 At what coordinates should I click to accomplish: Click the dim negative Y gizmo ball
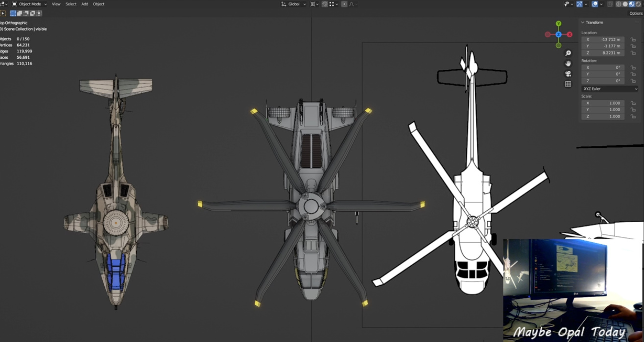point(558,45)
